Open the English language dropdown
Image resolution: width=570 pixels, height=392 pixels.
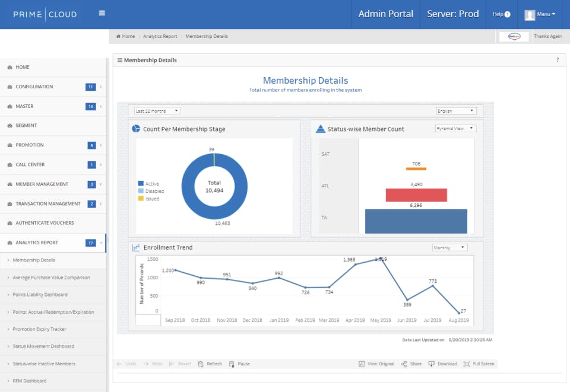point(456,111)
